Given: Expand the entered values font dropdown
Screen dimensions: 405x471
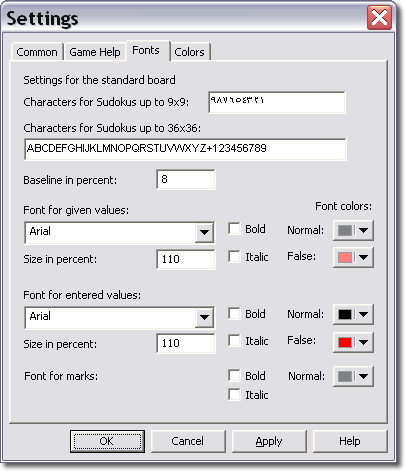Looking at the screenshot, I should pyautogui.click(x=204, y=317).
